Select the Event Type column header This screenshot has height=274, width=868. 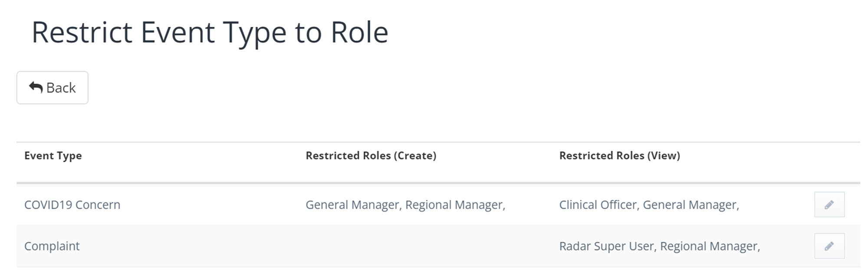point(53,156)
